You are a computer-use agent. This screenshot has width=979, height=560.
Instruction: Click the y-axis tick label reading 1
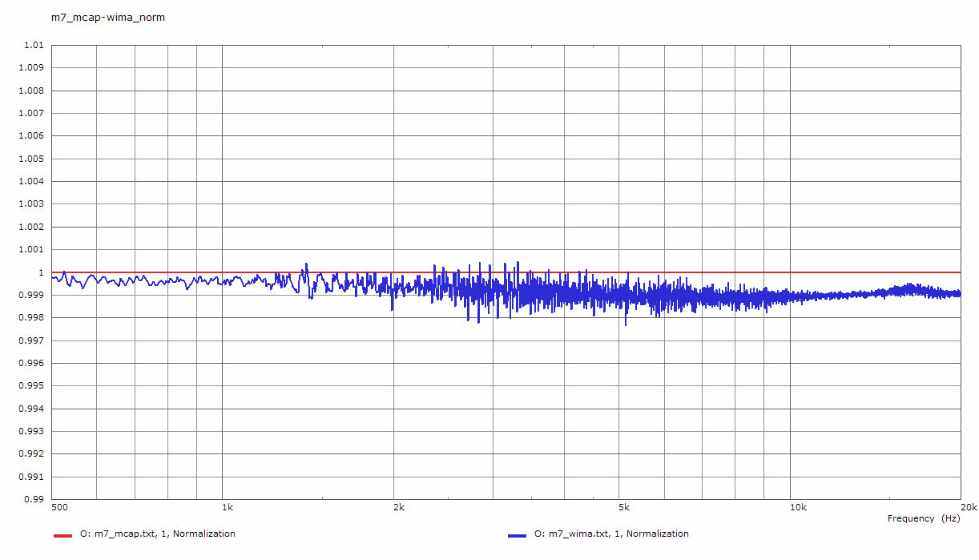coord(40,272)
